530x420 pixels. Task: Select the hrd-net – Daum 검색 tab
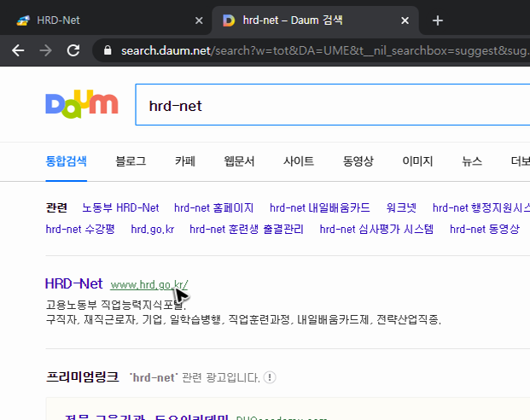click(316, 20)
